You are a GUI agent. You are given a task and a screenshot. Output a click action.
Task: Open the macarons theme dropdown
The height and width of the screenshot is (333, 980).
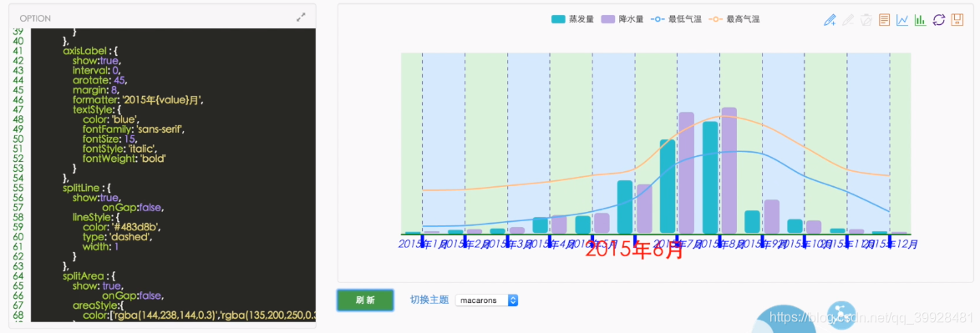(487, 300)
